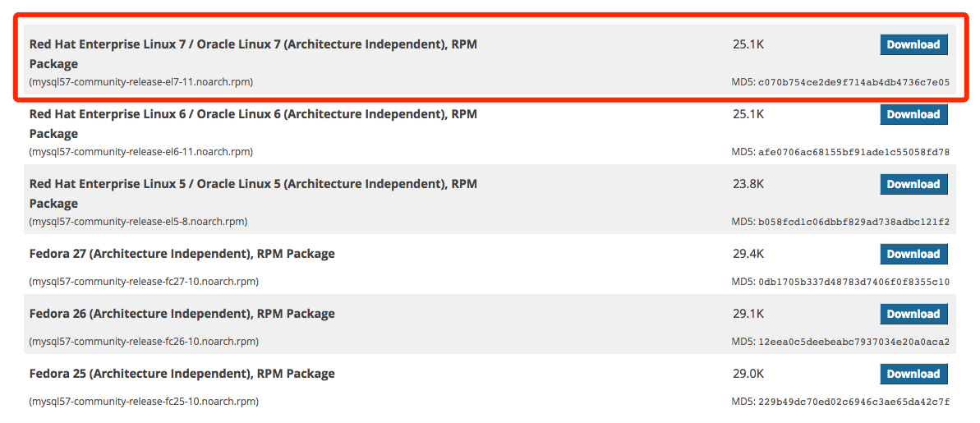
Task: Download the Red Hat Enterprise Linux 5 package
Action: point(913,184)
